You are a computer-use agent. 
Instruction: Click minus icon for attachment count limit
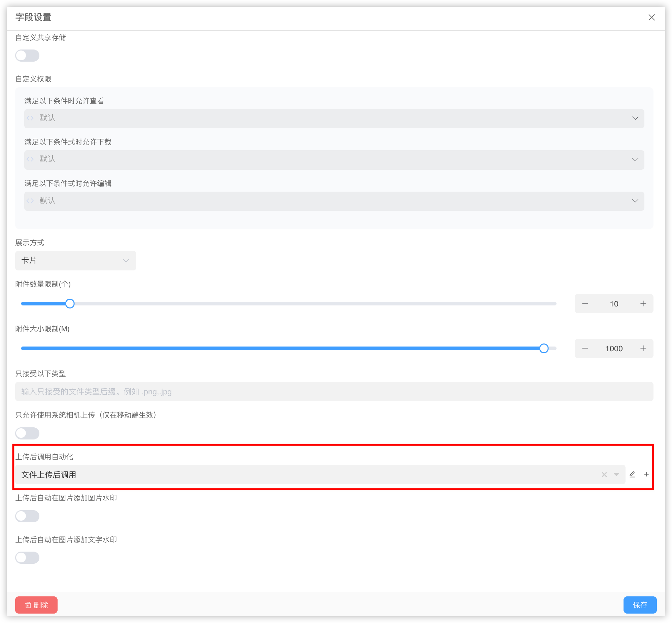[585, 303]
